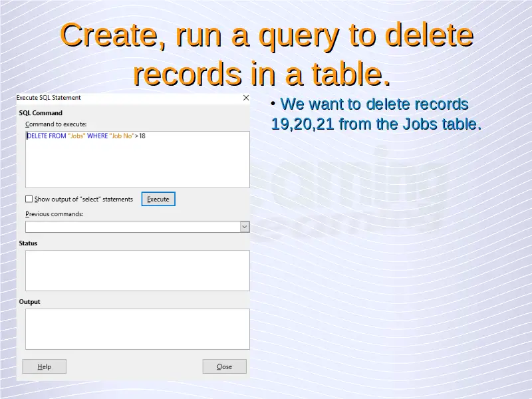Click the >18 condition value in the query
The image size is (532, 399).
[140, 136]
